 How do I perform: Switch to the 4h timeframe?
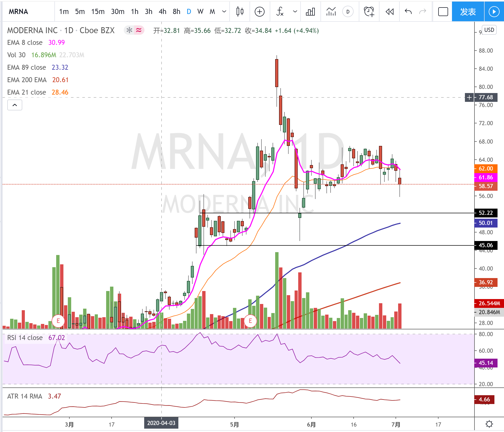point(162,12)
